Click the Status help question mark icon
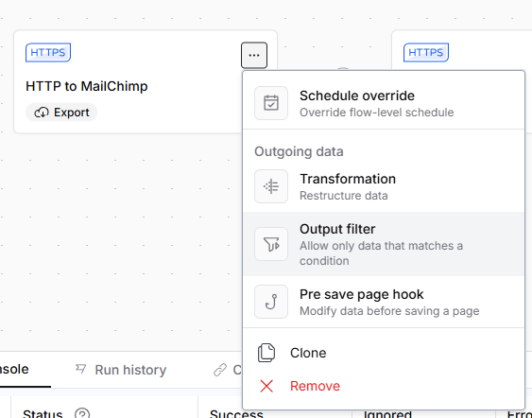532x418 pixels. [82, 413]
